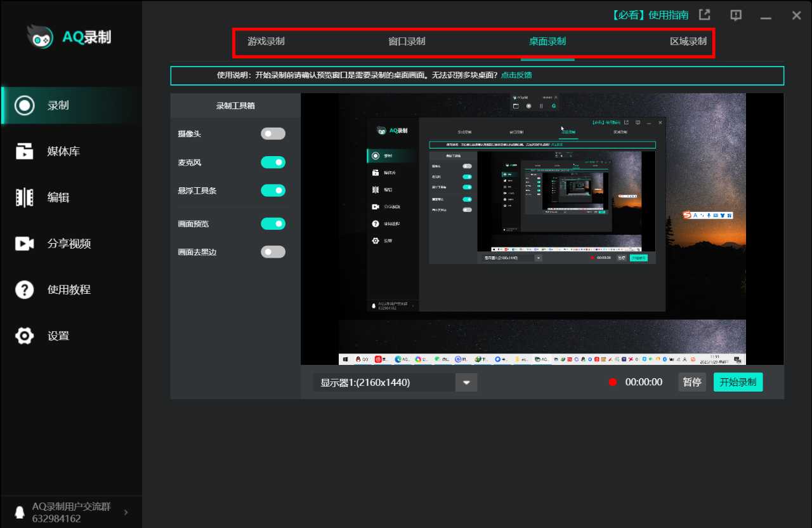
Task: Open the display selector dropdown arrow
Action: pyautogui.click(x=466, y=382)
